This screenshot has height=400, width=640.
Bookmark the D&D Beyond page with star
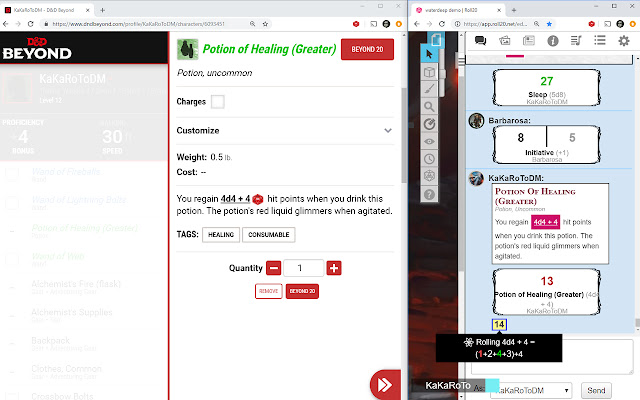[x=265, y=24]
